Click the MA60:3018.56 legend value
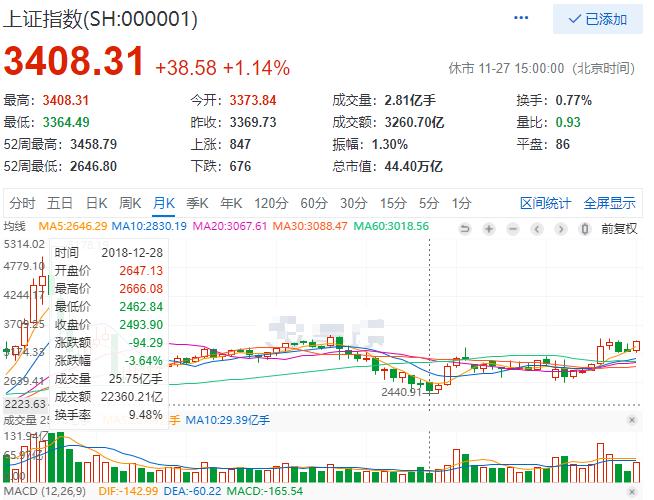 click(391, 226)
